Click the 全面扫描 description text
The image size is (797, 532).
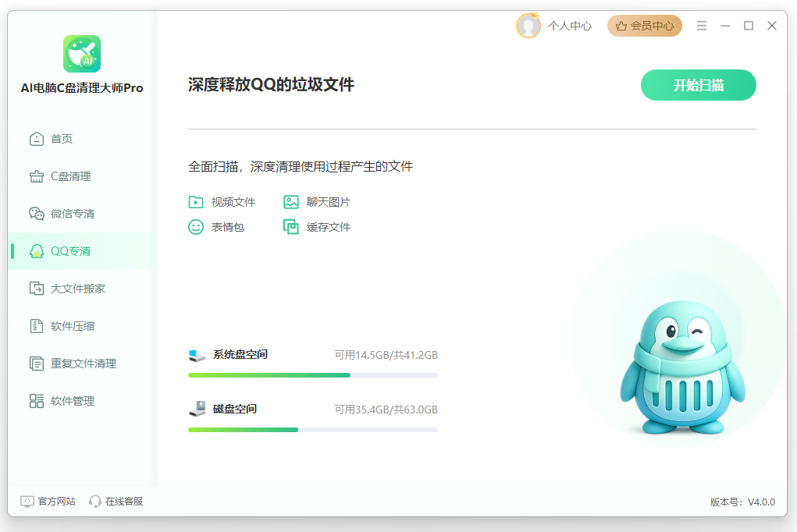point(301,166)
